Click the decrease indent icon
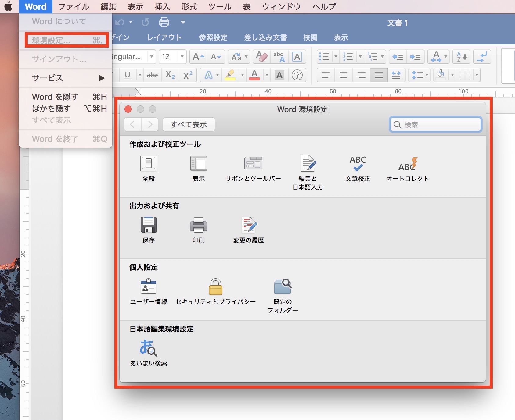This screenshot has width=515, height=420. pos(398,57)
